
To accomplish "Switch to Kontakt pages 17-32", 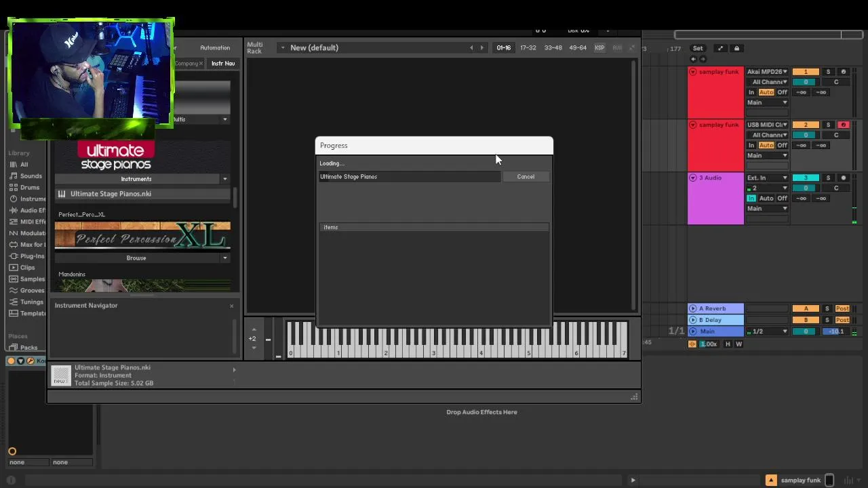I will 528,48.
